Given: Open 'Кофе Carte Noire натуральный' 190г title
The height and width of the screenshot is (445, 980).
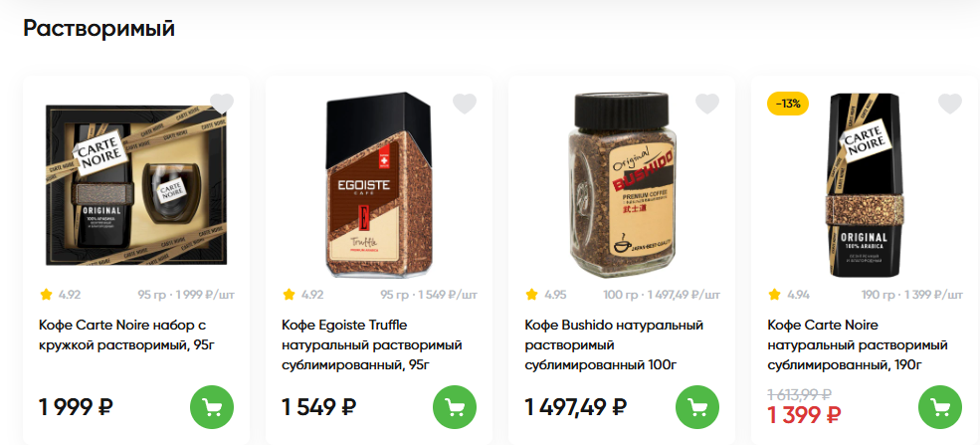Looking at the screenshot, I should (x=858, y=345).
